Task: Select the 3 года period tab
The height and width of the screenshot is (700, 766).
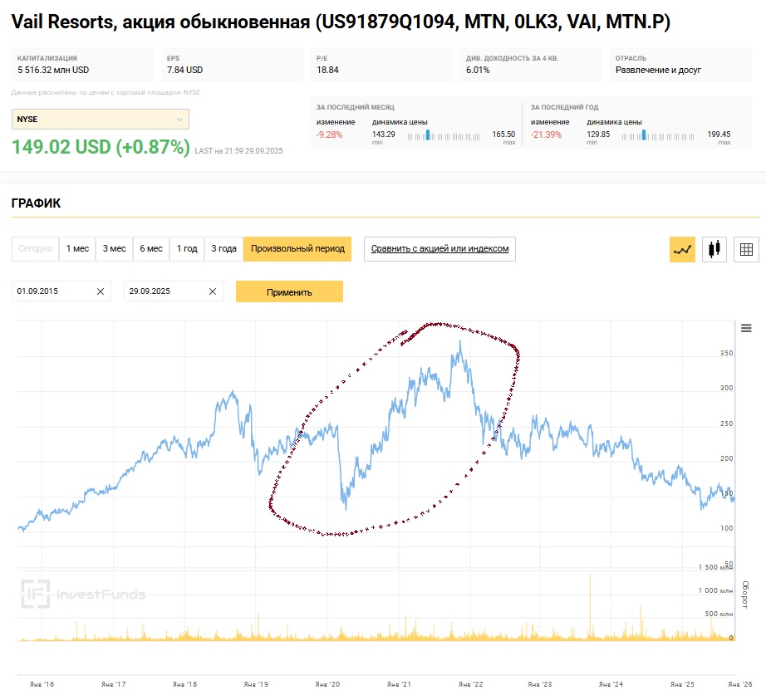Action: [x=223, y=248]
